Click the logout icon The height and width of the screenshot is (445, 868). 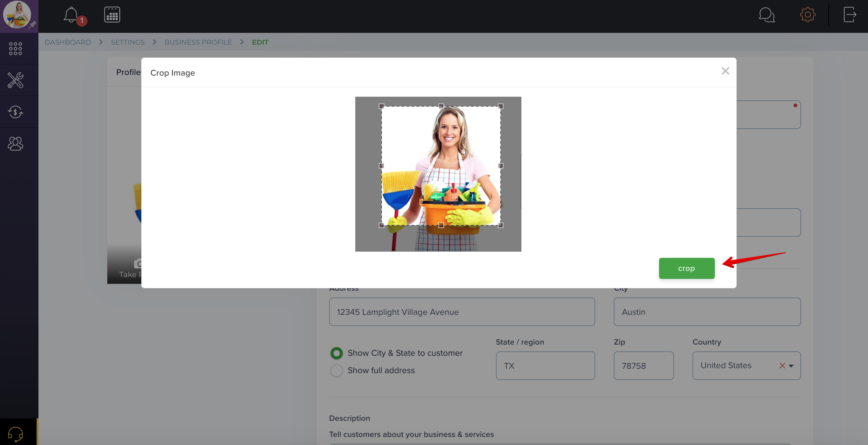(850, 15)
